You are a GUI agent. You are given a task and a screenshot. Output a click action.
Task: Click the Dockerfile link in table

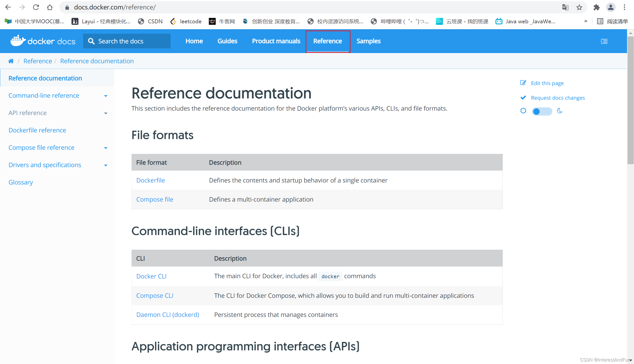tap(150, 180)
